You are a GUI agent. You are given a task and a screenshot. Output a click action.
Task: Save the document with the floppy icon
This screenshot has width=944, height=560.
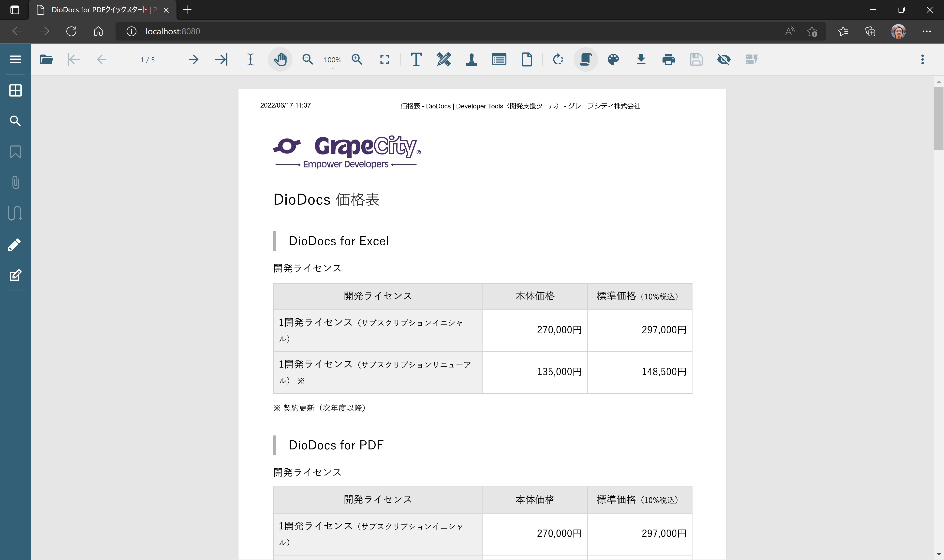click(696, 59)
